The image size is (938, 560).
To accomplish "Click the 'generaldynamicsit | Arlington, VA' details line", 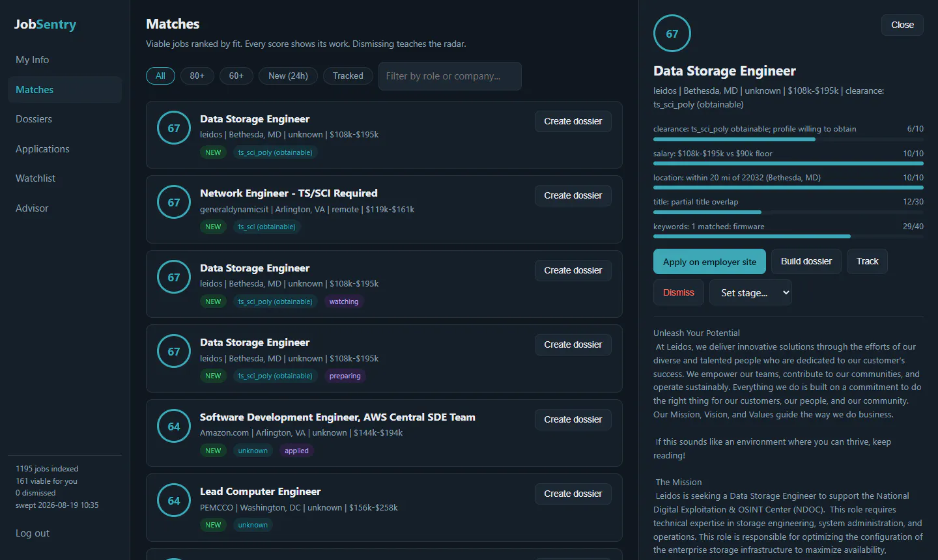I will point(307,210).
